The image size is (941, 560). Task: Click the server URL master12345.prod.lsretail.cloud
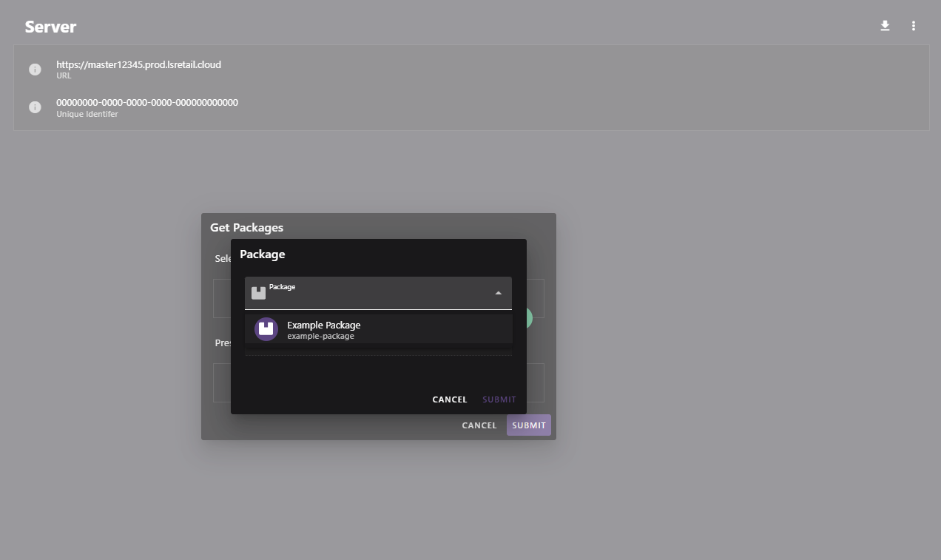pos(139,64)
